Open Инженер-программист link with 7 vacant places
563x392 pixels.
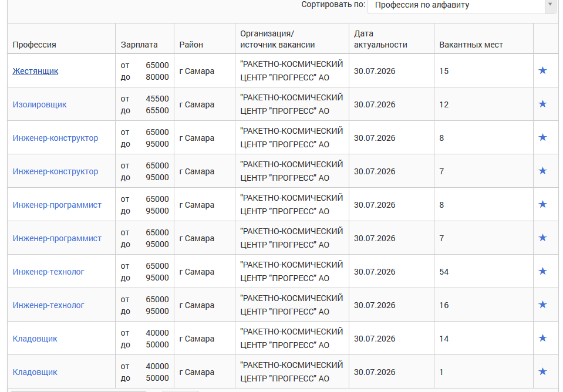coord(57,238)
